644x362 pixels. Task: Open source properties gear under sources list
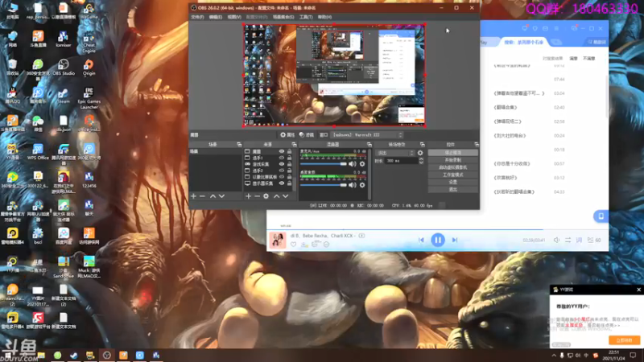tap(266, 196)
